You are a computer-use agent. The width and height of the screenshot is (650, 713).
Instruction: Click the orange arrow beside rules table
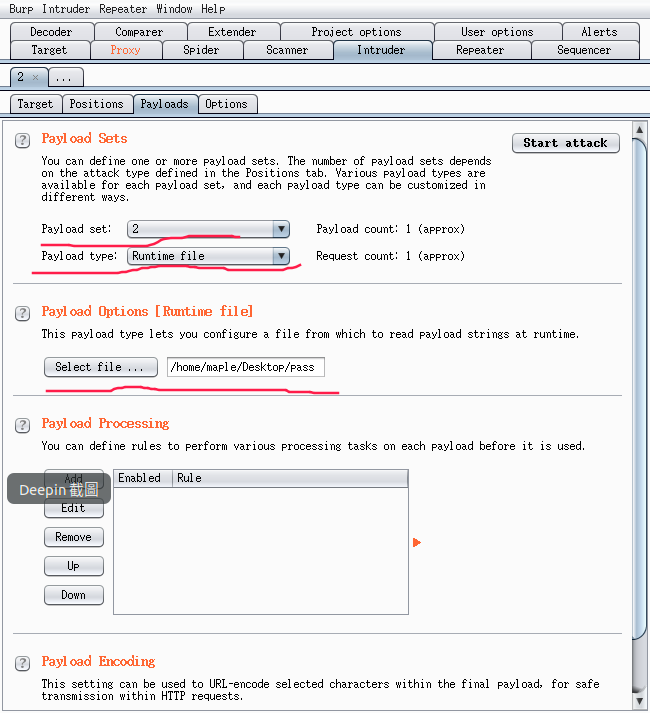click(x=417, y=542)
